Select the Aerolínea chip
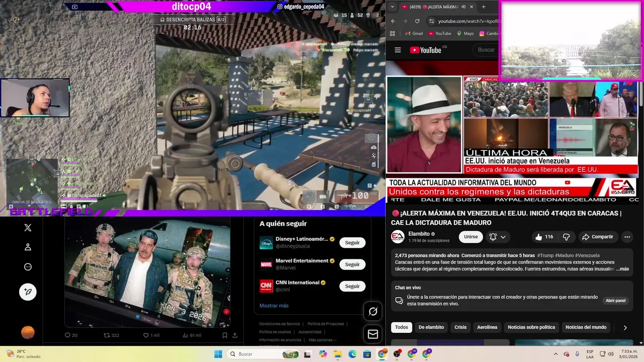Image resolution: width=644 pixels, height=362 pixels. 487,327
